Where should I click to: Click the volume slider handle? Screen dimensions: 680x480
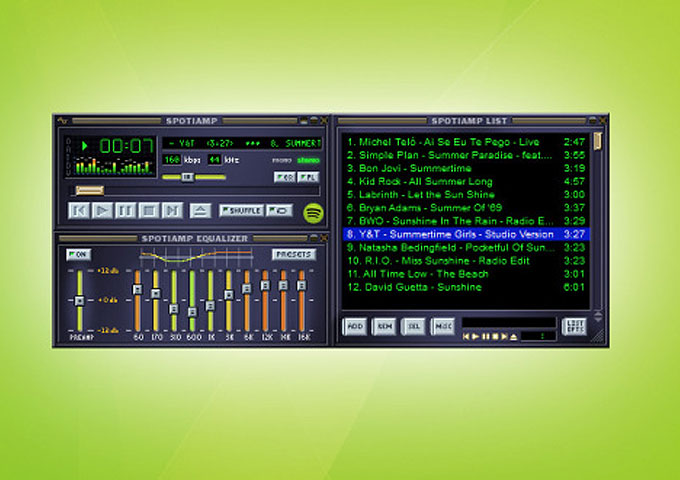[187, 177]
